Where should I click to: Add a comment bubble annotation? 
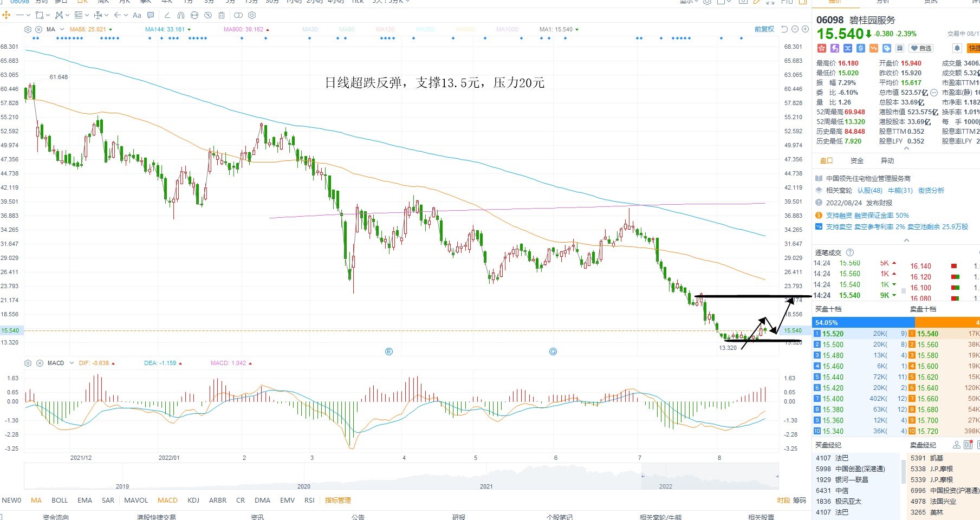(x=151, y=15)
